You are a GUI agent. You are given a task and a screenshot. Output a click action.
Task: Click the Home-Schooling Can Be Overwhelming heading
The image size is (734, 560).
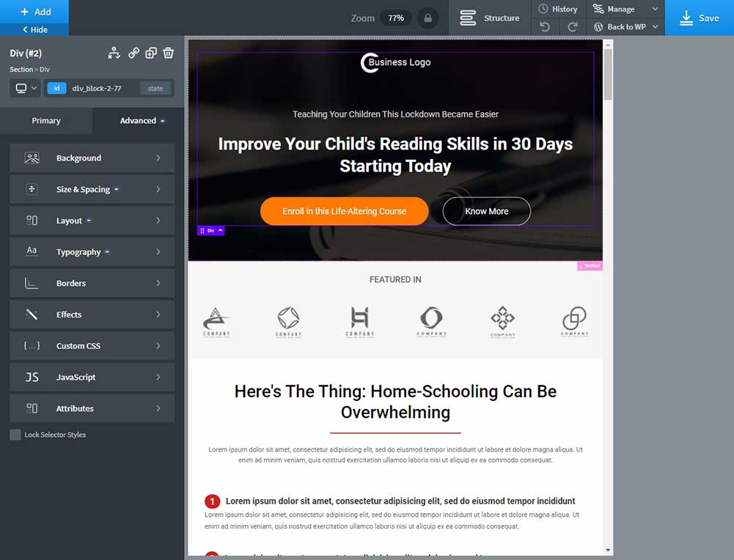395,402
